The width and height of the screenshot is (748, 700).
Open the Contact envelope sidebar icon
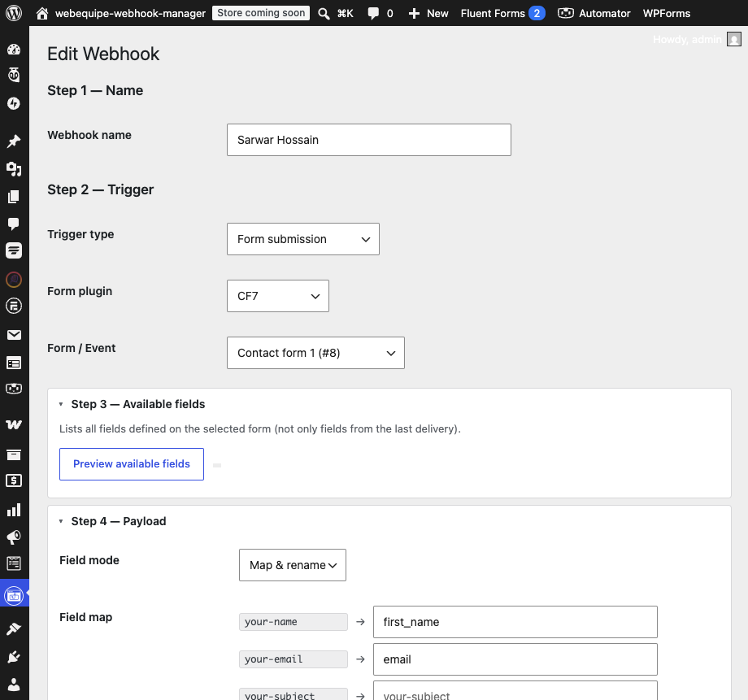[x=14, y=335]
